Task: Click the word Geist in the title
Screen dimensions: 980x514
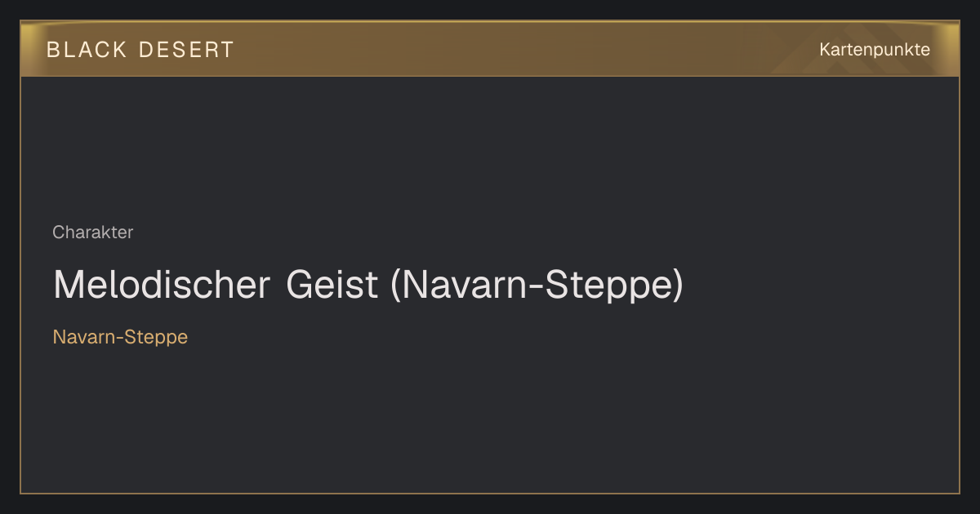Action: pos(332,286)
